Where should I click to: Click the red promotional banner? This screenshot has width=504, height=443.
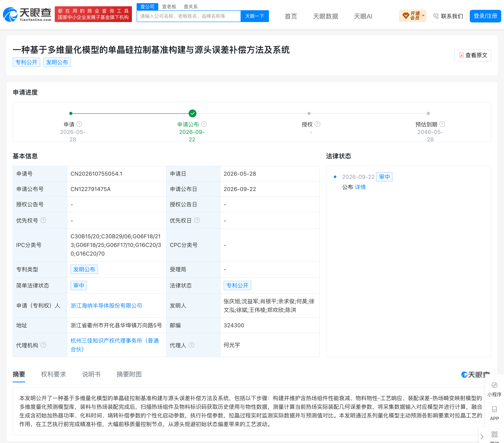click(x=93, y=14)
